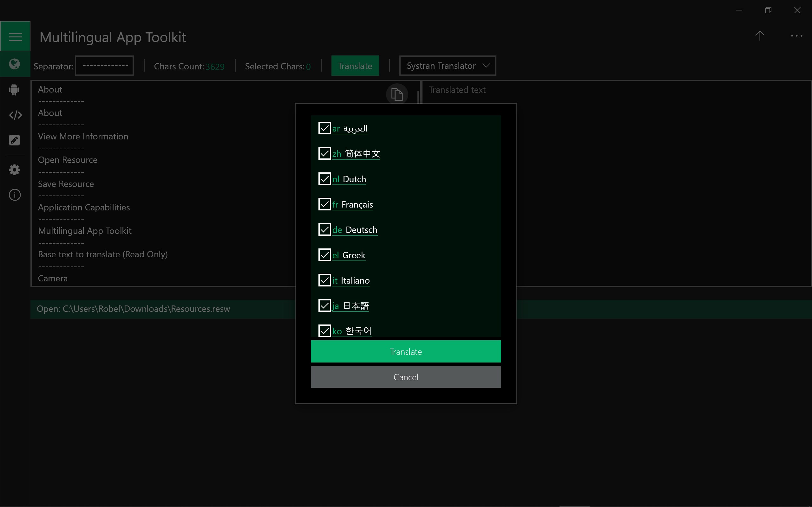The height and width of the screenshot is (507, 812).
Task: Open the Android section in sidebar
Action: pyautogui.click(x=14, y=90)
